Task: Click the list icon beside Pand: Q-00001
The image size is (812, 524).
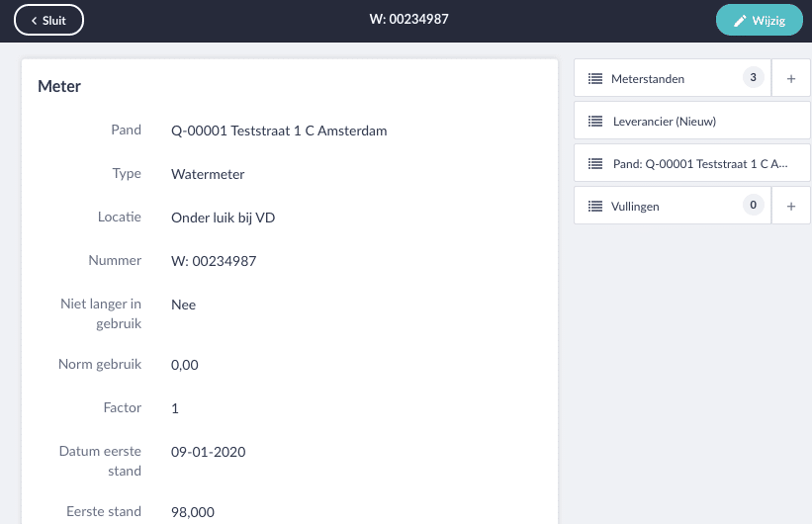Action: pyautogui.click(x=595, y=163)
